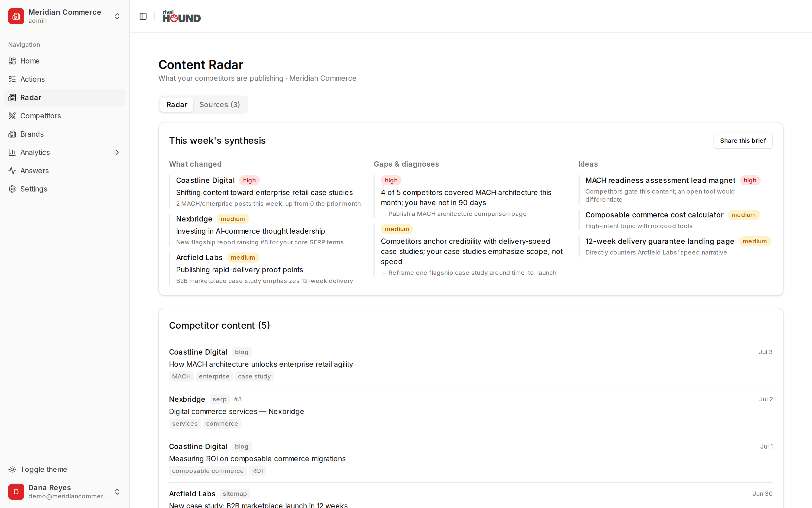Open Brands in navigation
This screenshot has height=508, width=812.
click(x=64, y=134)
